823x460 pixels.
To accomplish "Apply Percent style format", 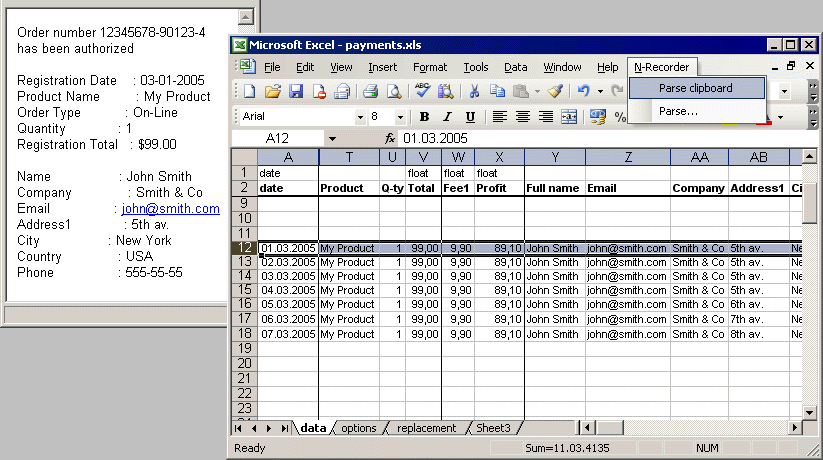I will tap(620, 117).
